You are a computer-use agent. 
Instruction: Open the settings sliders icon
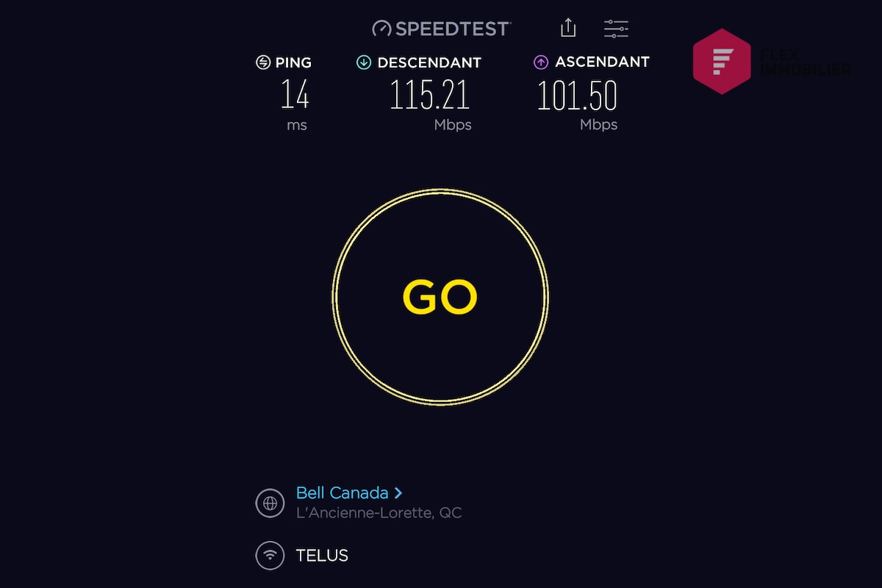(616, 29)
